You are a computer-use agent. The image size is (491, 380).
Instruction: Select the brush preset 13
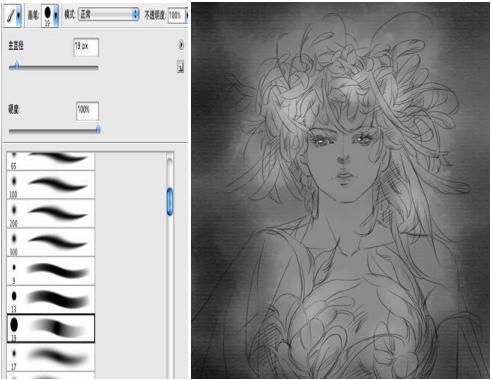click(x=51, y=299)
